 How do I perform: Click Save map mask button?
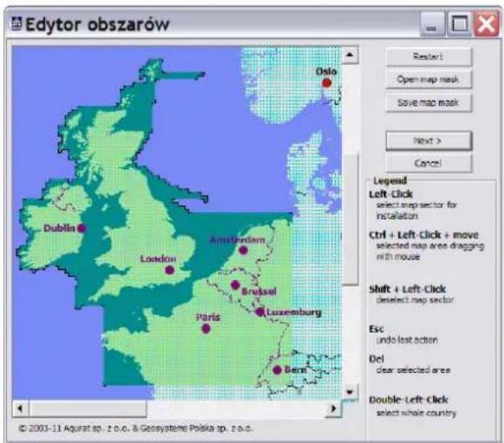(429, 103)
